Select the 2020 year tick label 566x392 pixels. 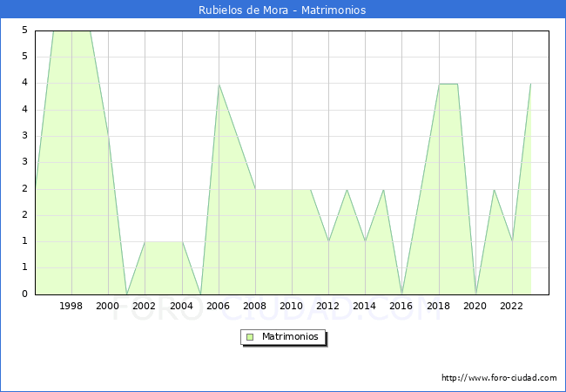tap(475, 306)
